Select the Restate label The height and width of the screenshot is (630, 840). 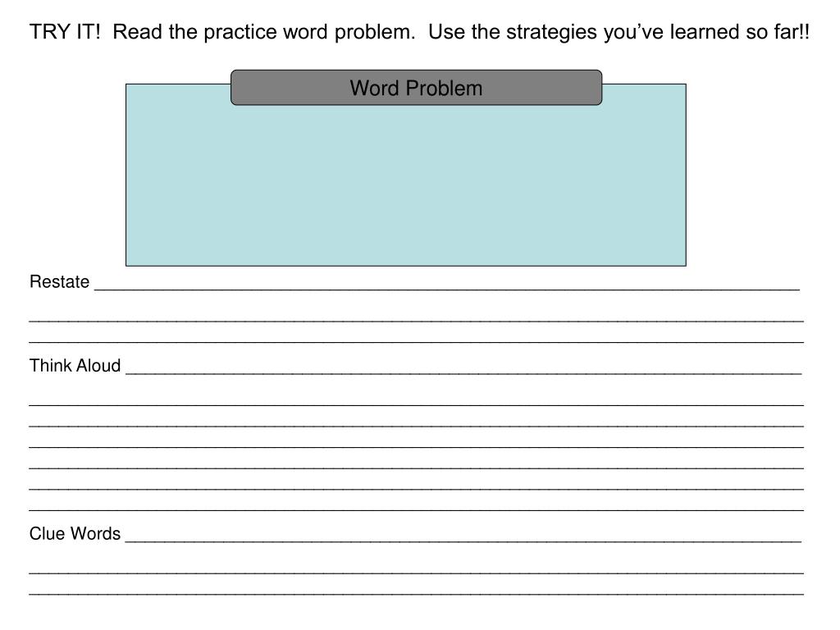(59, 282)
